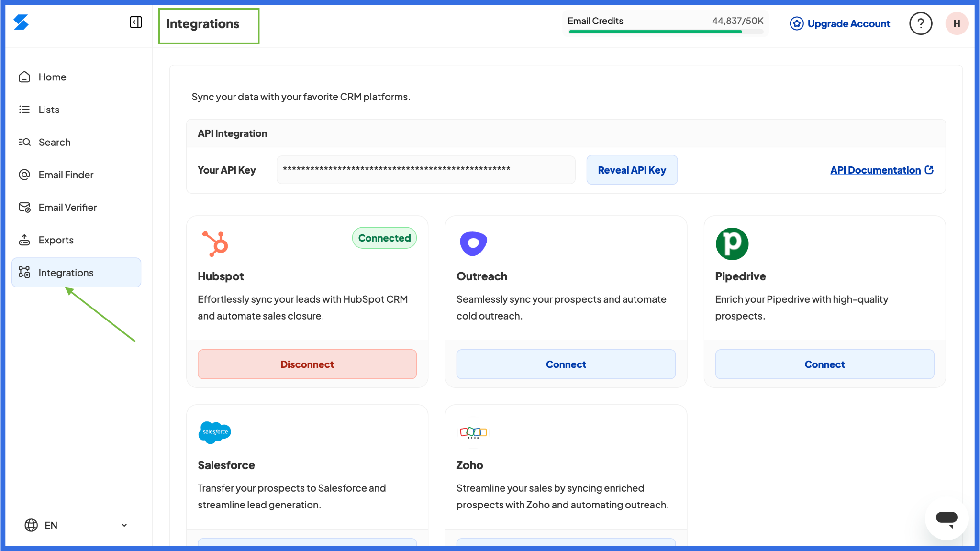The width and height of the screenshot is (980, 551).
Task: Open Email Finder in the sidebar
Action: (77, 175)
